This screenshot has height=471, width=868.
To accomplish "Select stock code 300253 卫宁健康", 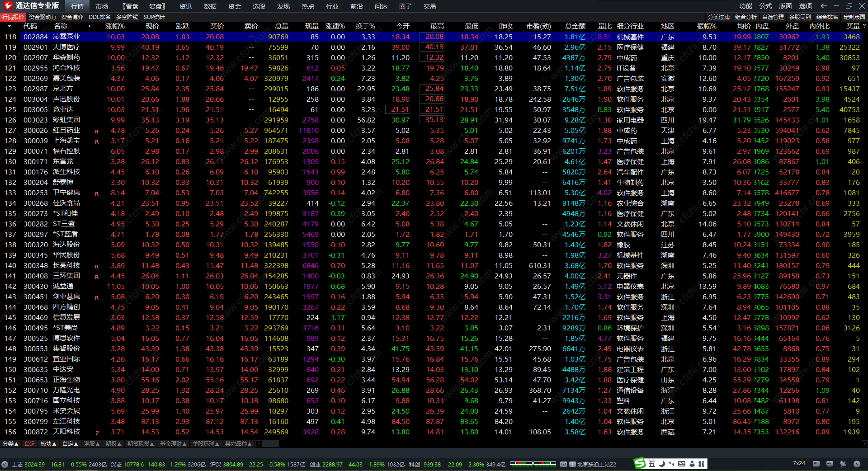I will pyautogui.click(x=36, y=193).
